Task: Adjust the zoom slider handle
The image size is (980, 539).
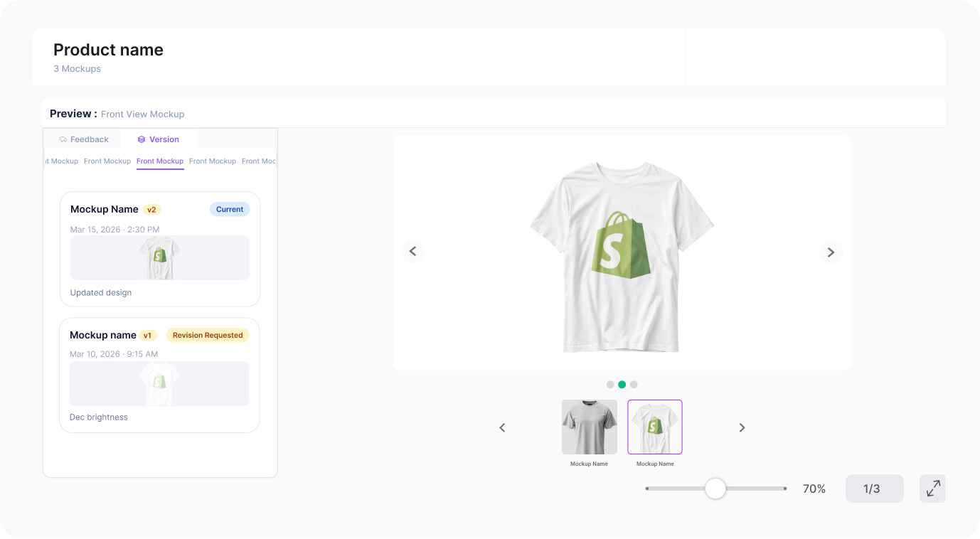Action: tap(715, 489)
